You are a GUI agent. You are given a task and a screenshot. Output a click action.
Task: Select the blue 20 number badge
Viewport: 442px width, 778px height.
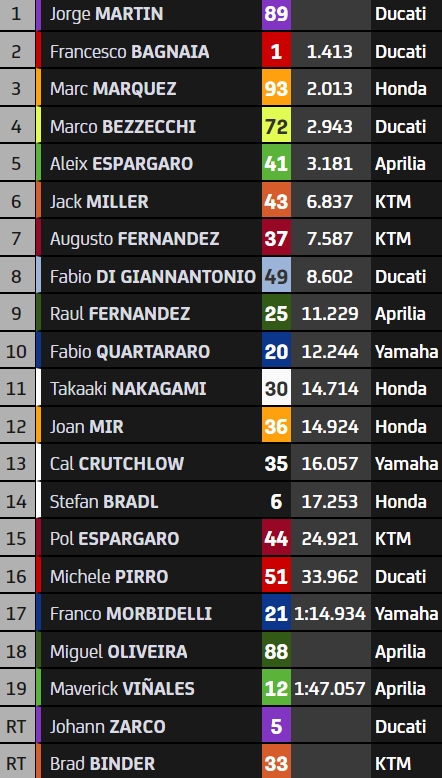tap(276, 351)
